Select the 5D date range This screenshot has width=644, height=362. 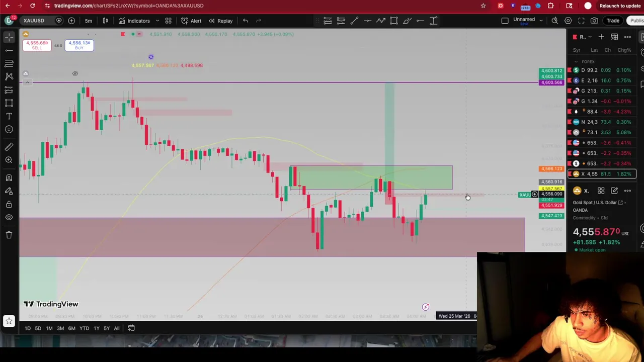click(38, 328)
